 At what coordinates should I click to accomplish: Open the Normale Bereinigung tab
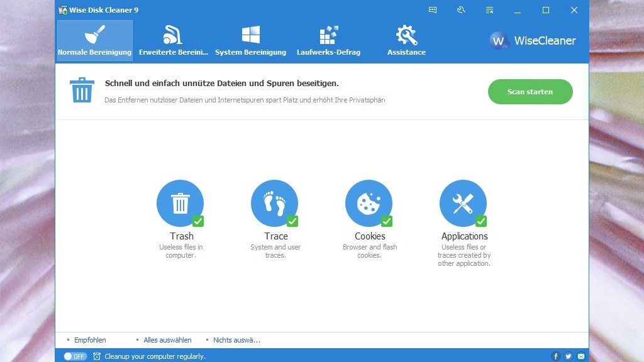[95, 41]
